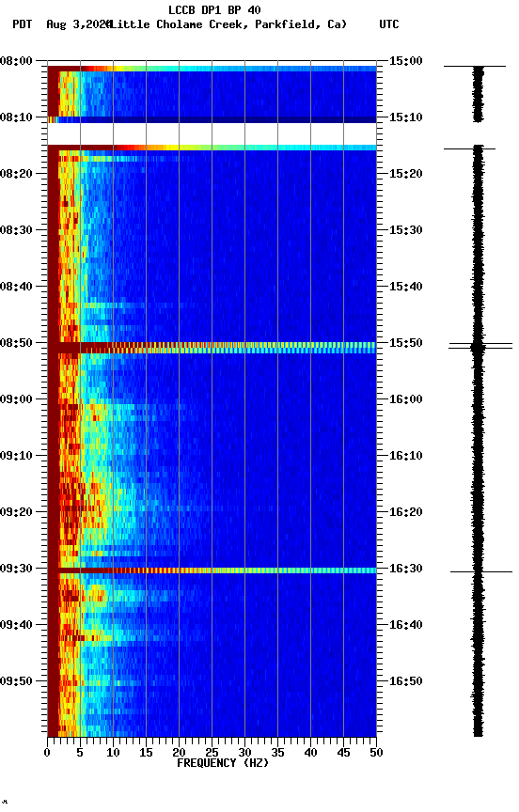519x812 pixels.
Task: Click the '16:10' UTC time label
Action: tap(406, 456)
